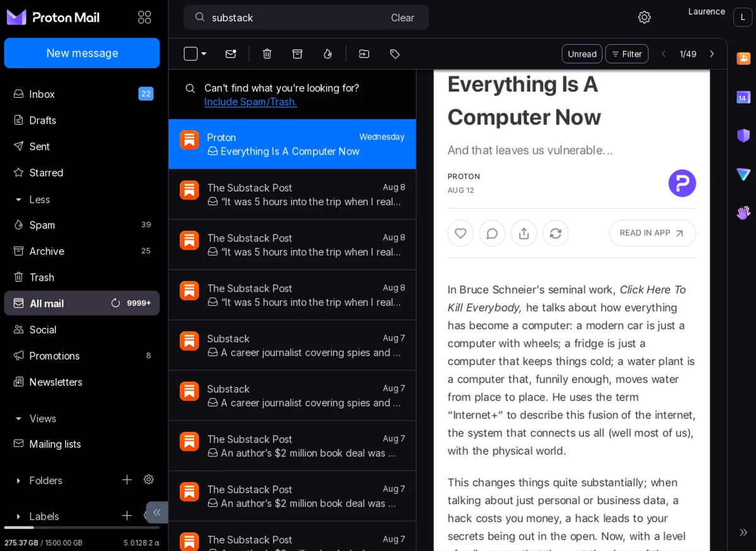
Task: Click the Read in App button
Action: (x=652, y=233)
